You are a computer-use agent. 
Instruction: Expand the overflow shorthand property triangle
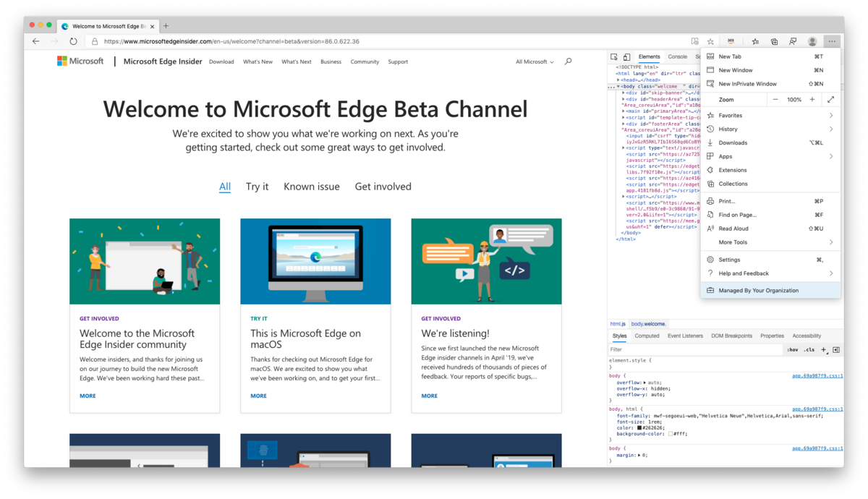click(x=644, y=382)
